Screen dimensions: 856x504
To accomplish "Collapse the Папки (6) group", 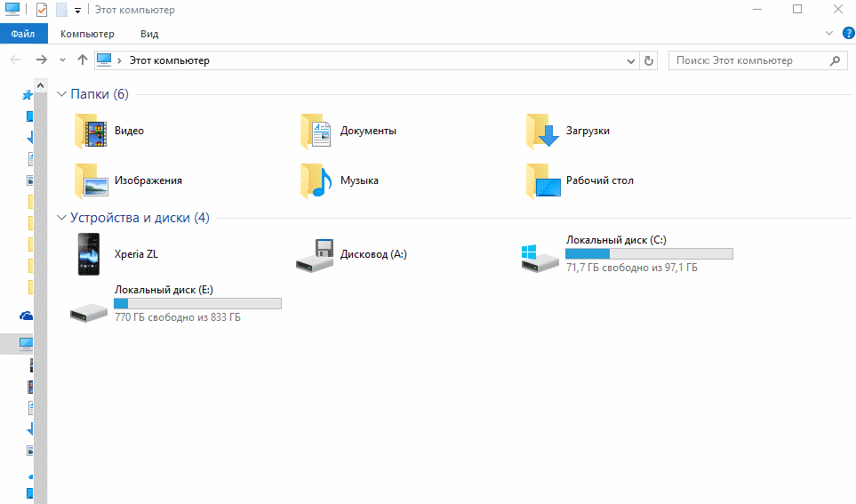I will click(61, 94).
